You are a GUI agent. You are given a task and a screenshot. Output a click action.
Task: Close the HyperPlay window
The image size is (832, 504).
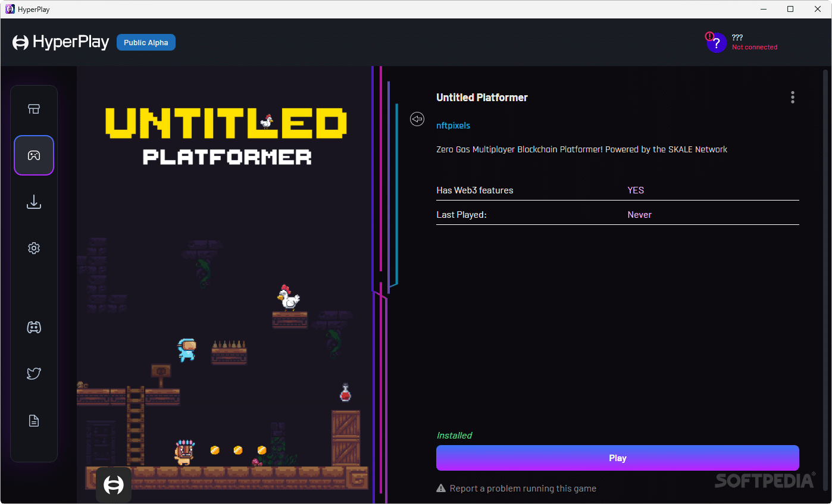coord(818,9)
